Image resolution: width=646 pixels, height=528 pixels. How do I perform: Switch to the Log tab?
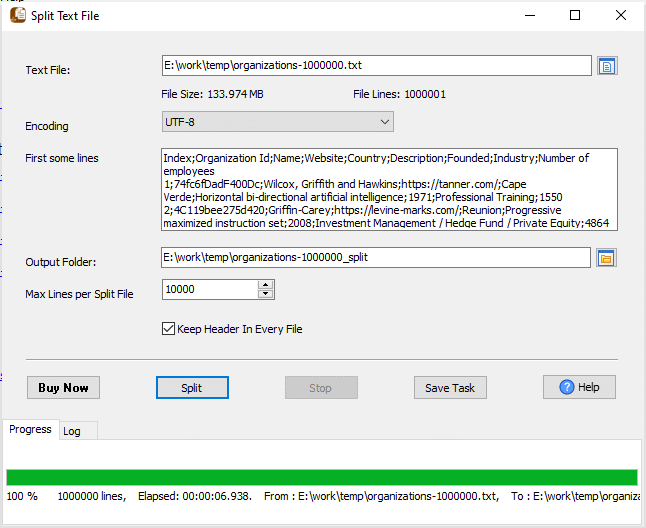point(72,431)
